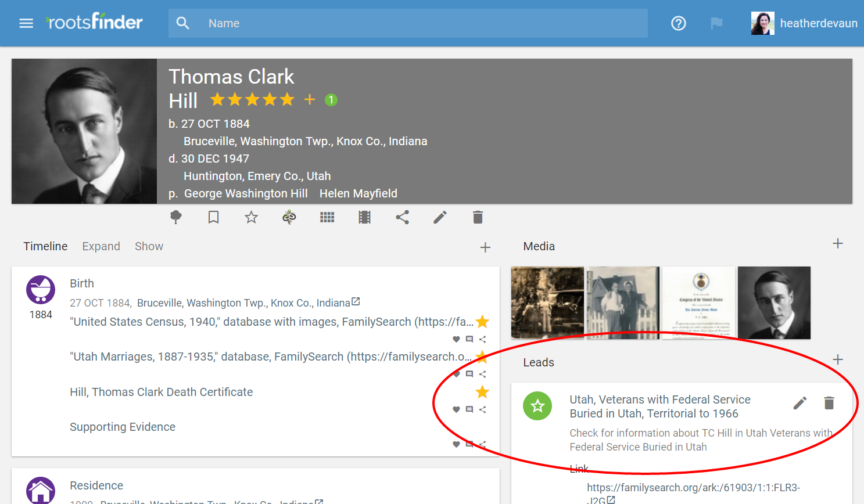Open the tree view icon
Image resolution: width=864 pixels, height=504 pixels.
click(x=175, y=217)
